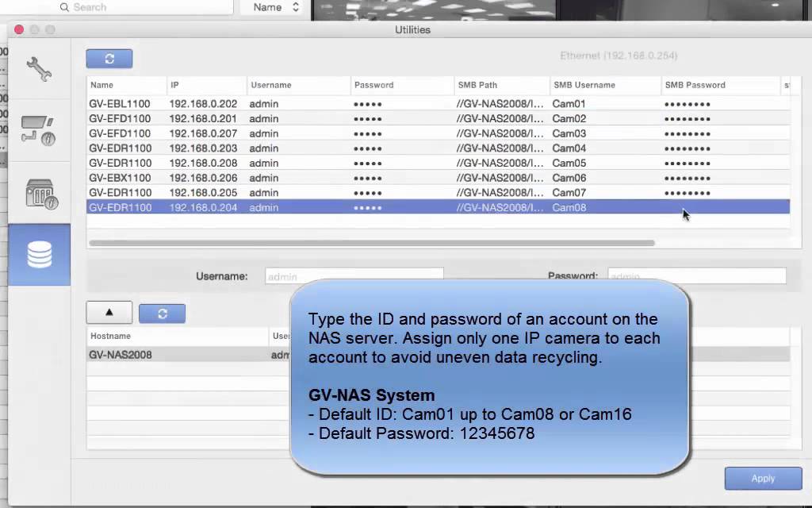Select camera at IP 192.168.0.208

pyautogui.click(x=438, y=163)
